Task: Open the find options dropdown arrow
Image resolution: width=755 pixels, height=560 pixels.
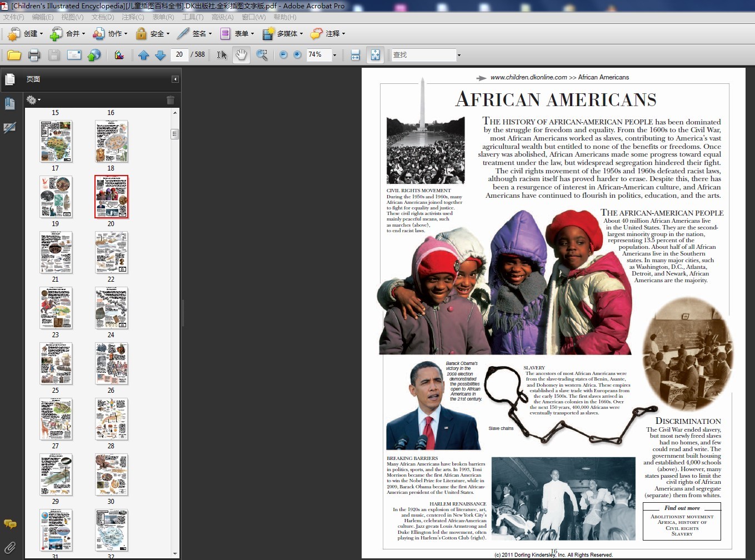Action: [459, 55]
